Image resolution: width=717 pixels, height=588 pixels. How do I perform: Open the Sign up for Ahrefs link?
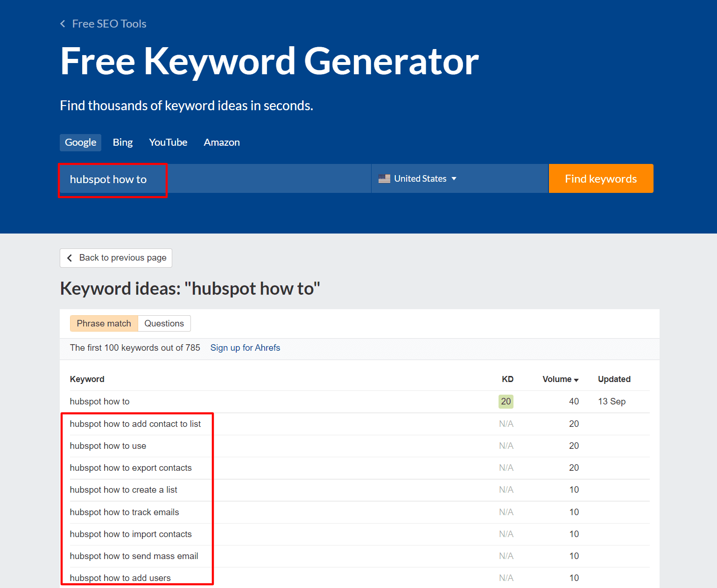tap(245, 348)
